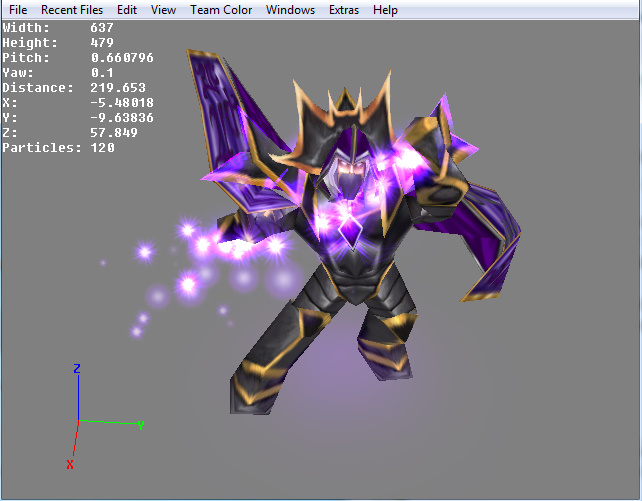Open the Recent Files menu

[x=72, y=9]
